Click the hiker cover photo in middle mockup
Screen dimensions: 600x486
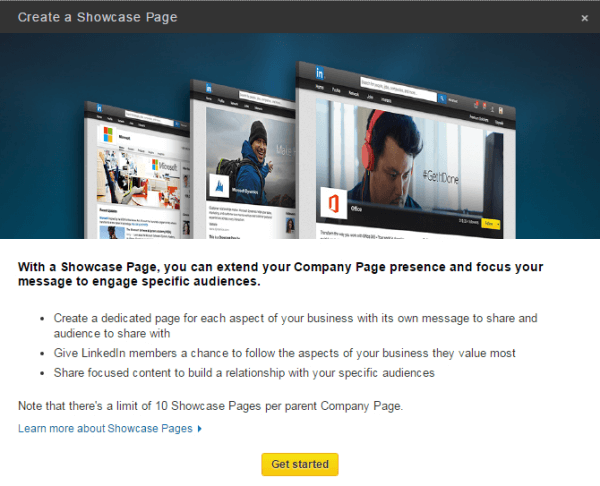pyautogui.click(x=250, y=157)
